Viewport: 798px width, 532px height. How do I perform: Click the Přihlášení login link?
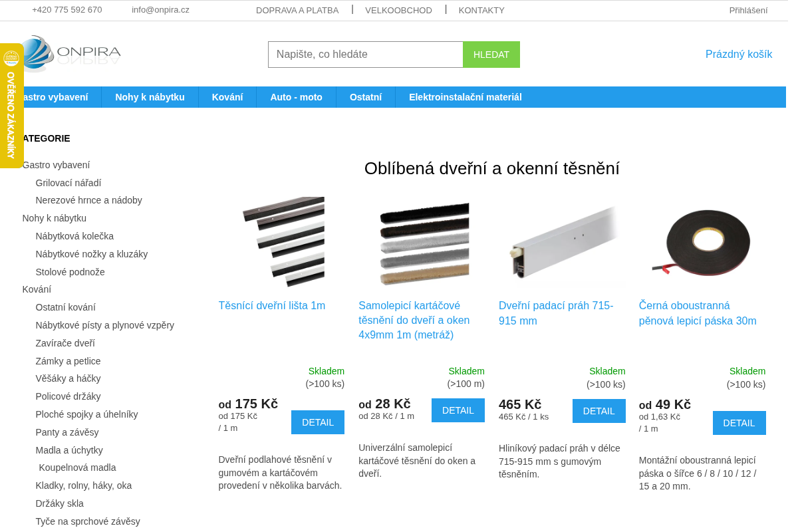pyautogui.click(x=748, y=11)
